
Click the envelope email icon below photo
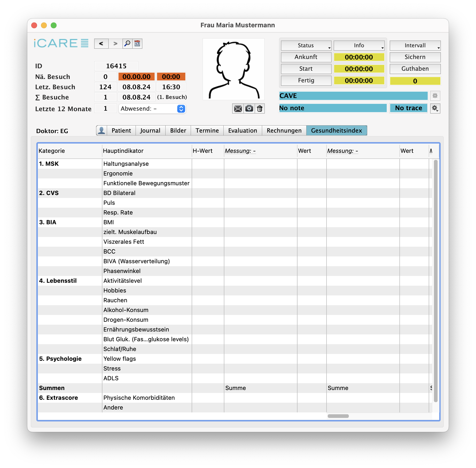[238, 108]
